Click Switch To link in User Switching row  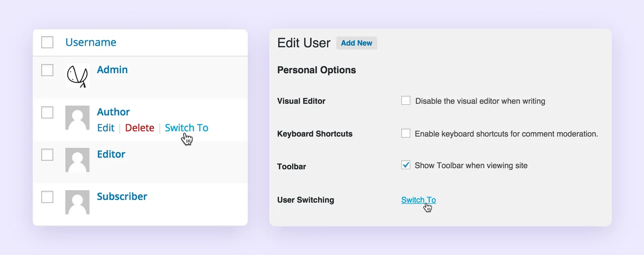pos(419,200)
